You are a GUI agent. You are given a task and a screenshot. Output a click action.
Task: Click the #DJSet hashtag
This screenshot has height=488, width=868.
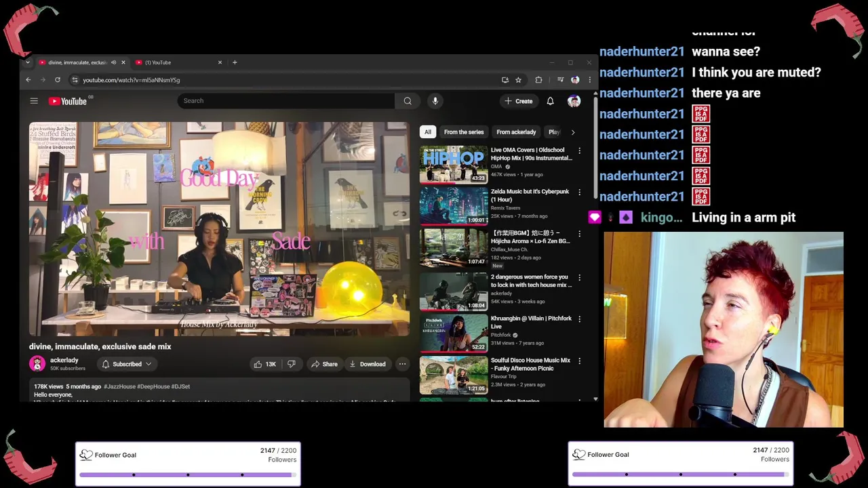coord(180,386)
